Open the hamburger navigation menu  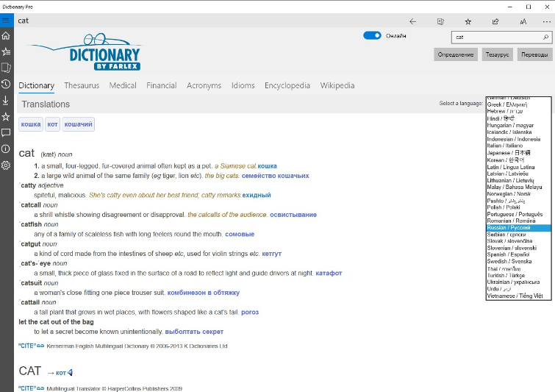click(x=6, y=21)
